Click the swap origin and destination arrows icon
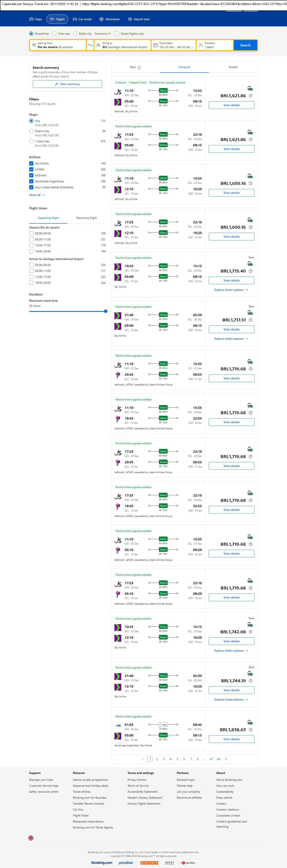Viewport: 287px width, 868px height. pyautogui.click(x=90, y=45)
